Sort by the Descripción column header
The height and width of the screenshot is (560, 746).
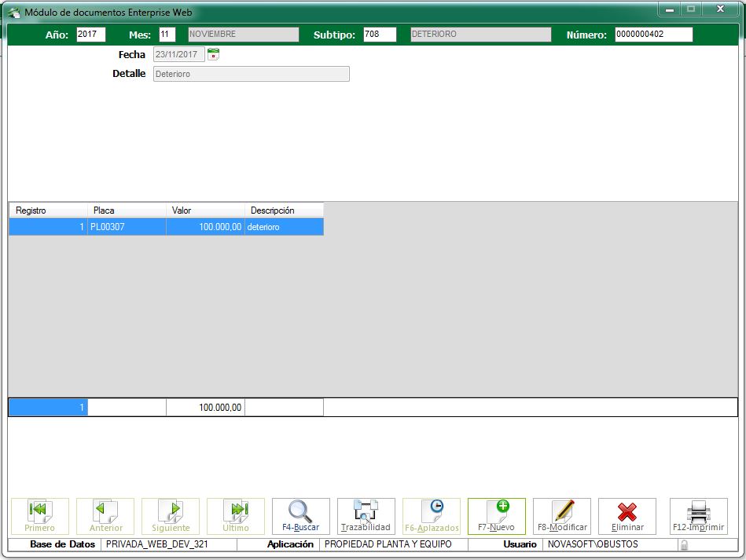click(x=284, y=210)
